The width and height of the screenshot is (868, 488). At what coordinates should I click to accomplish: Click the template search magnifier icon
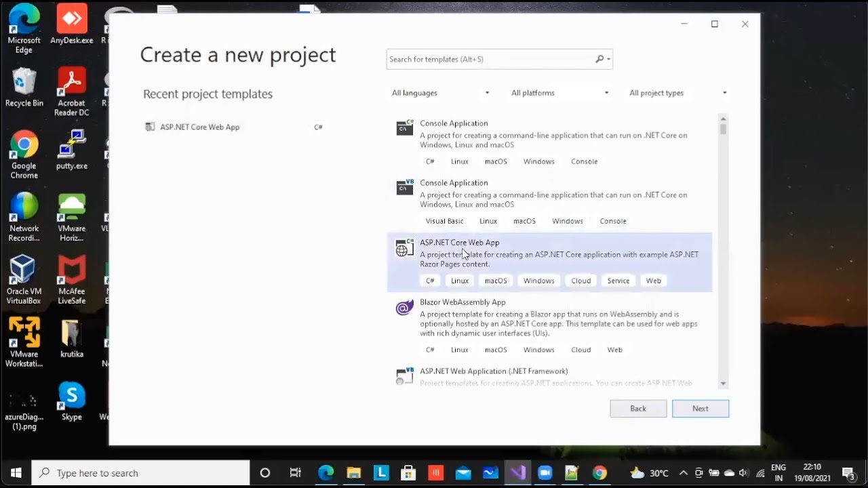coord(600,59)
